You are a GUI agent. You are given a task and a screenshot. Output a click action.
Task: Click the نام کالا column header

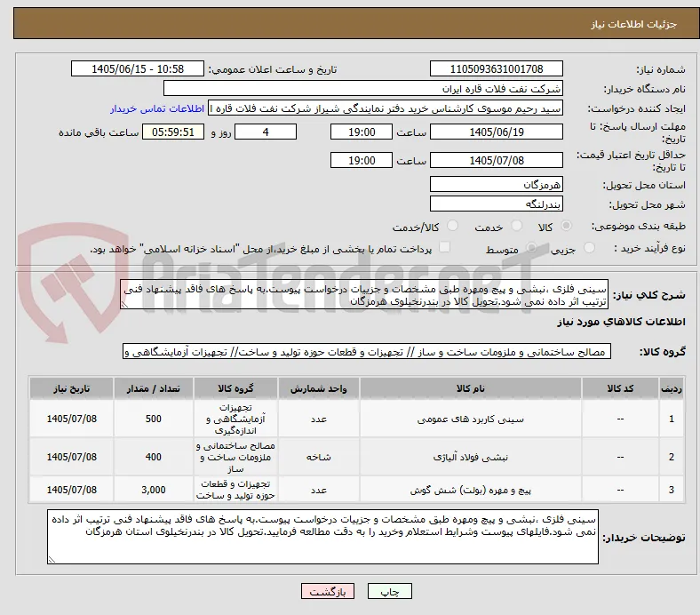[471, 388]
